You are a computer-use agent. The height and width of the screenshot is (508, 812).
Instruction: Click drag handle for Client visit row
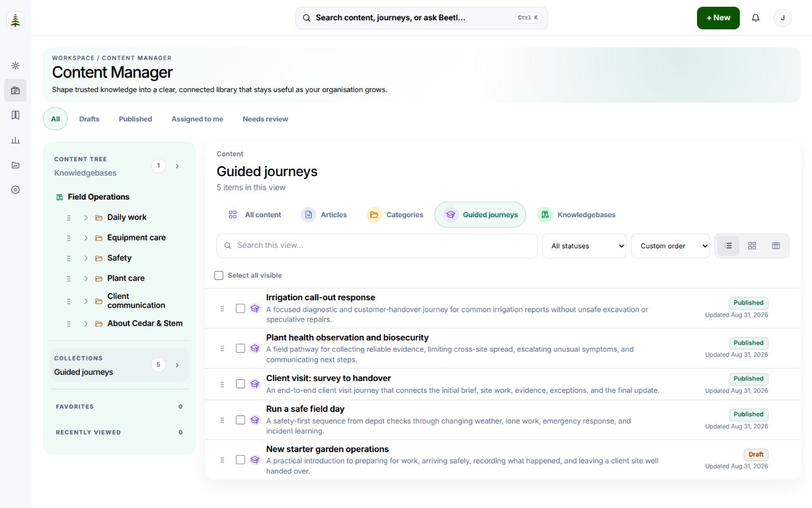(222, 384)
